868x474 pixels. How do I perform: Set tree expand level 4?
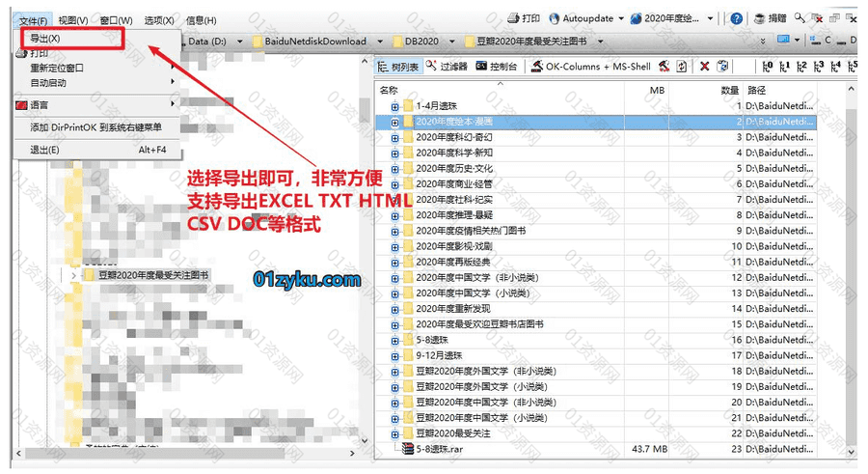tap(836, 67)
